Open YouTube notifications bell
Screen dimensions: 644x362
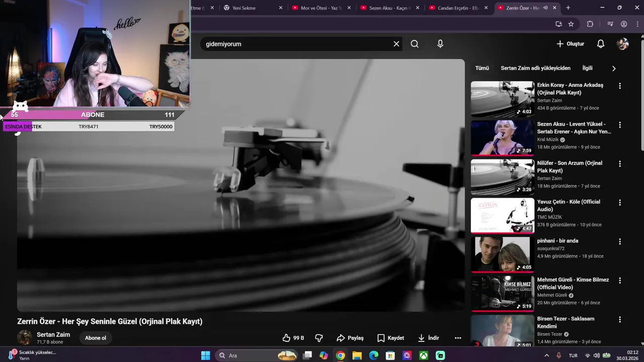(601, 44)
